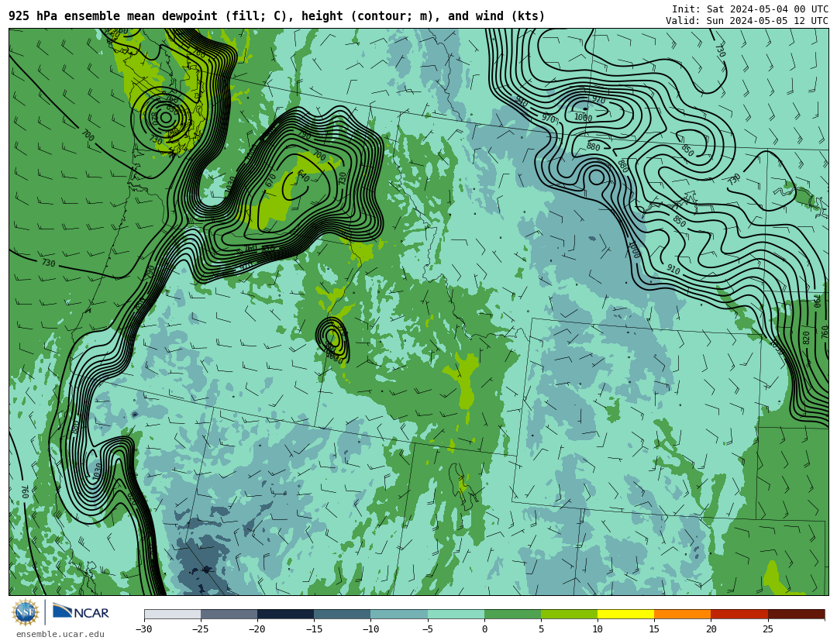Select the -5 to 0 colorbar swatch
Viewport: 837px width, 644px height.
coord(456,614)
